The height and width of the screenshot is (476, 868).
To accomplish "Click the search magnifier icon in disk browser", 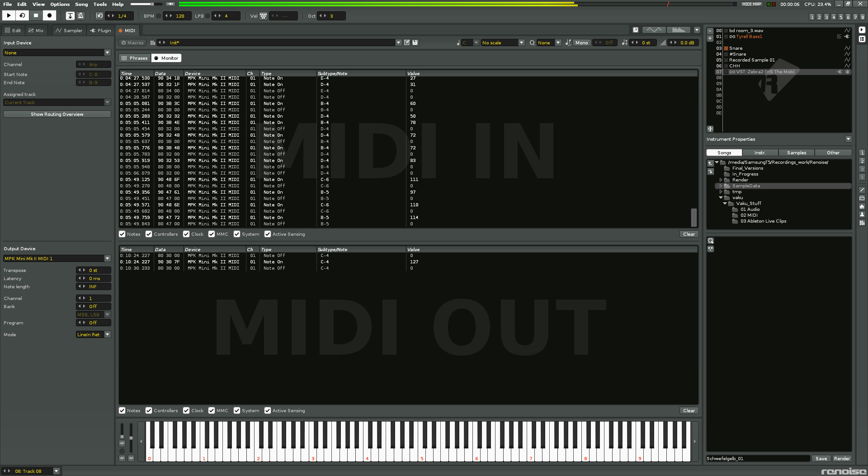I will click(711, 241).
